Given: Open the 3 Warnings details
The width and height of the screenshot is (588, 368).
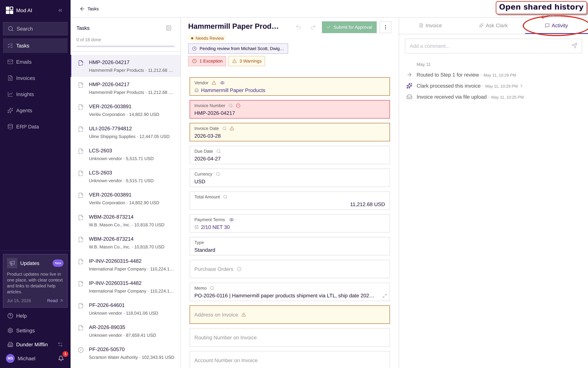Looking at the screenshot, I should tap(247, 61).
